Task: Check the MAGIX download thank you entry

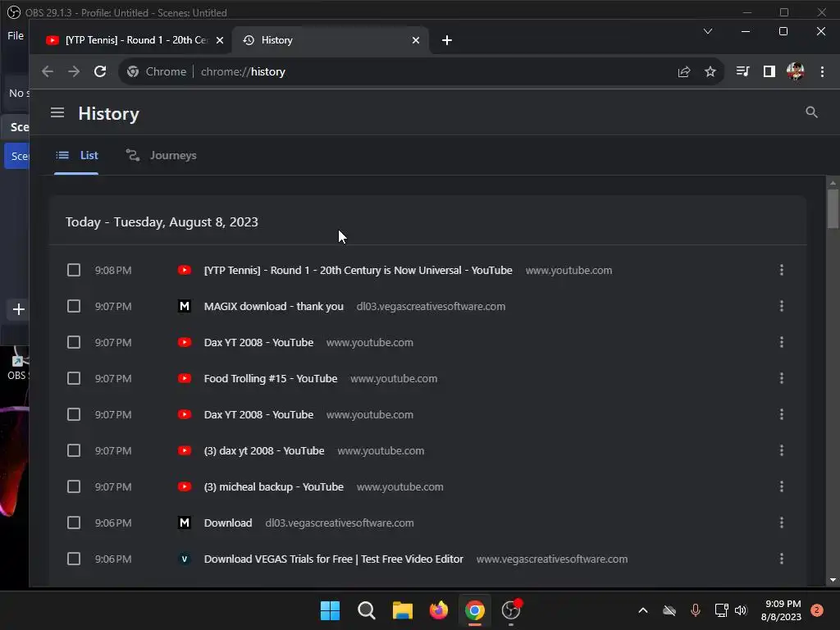Action: click(73, 306)
